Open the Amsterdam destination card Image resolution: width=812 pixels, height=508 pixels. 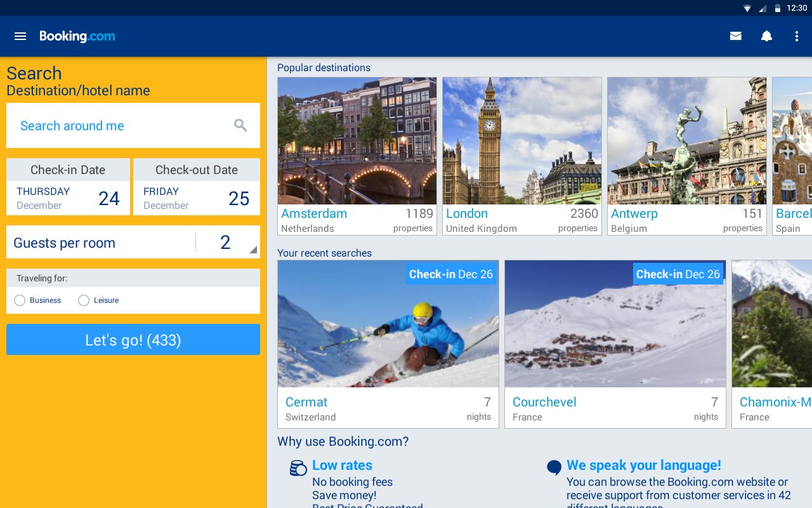coord(357,156)
